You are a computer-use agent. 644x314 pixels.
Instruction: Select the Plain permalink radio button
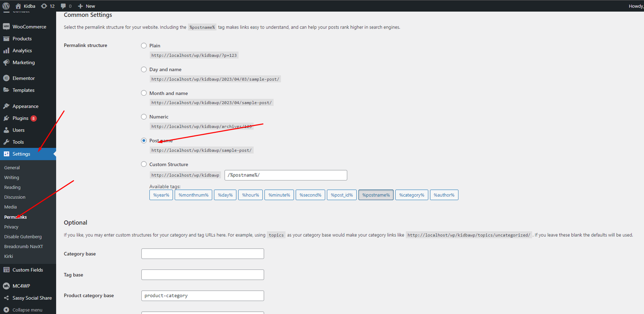click(x=144, y=46)
